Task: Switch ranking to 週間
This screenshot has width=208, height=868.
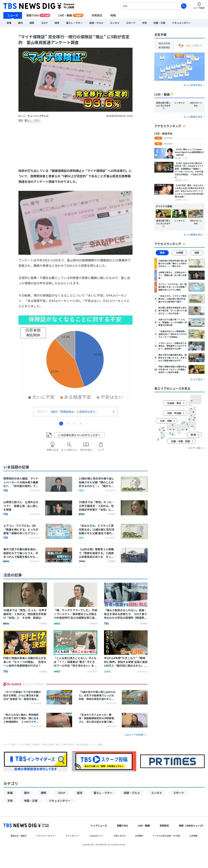Action: tap(197, 252)
